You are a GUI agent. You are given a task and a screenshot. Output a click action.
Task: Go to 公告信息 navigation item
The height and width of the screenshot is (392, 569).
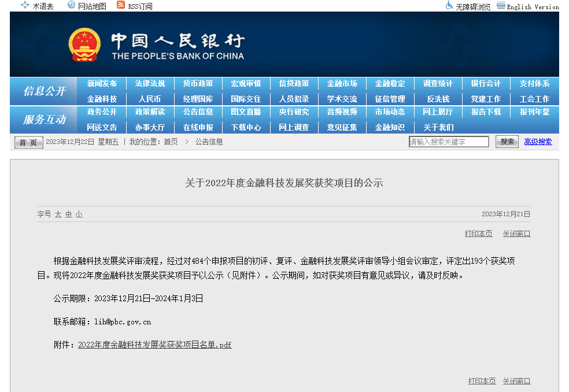click(198, 112)
